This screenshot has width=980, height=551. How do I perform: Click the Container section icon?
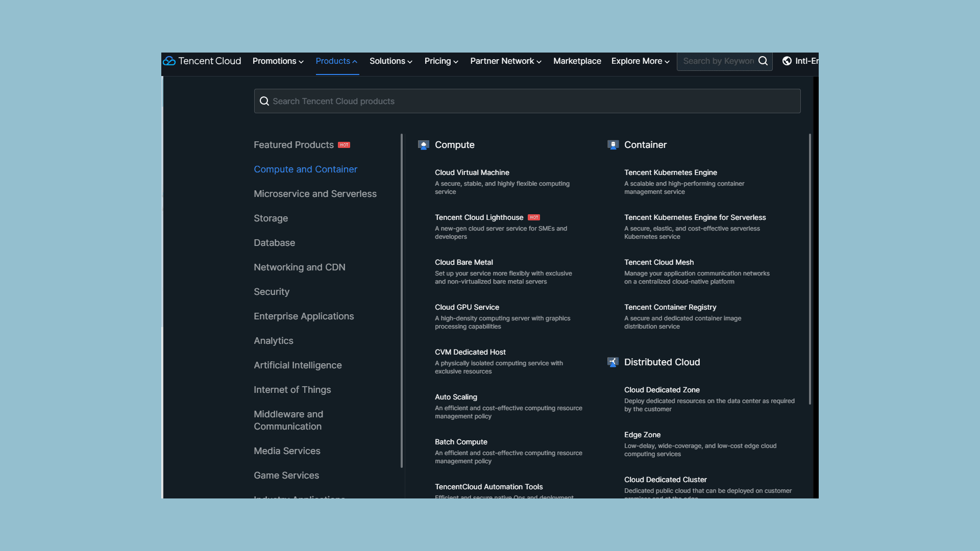point(612,145)
